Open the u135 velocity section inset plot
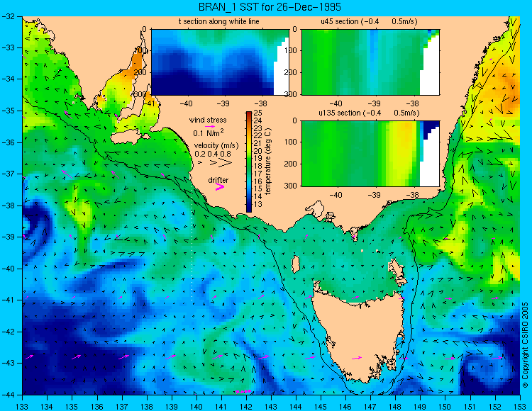 [370, 154]
